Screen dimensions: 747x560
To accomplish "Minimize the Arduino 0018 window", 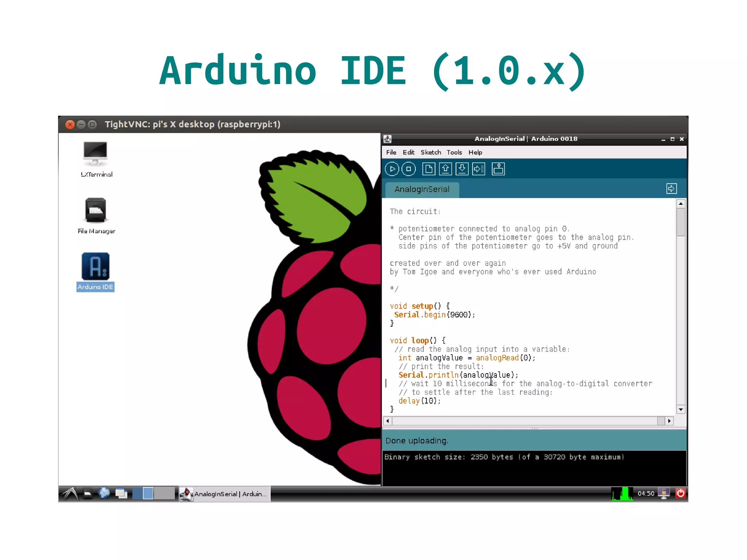I will coord(663,139).
